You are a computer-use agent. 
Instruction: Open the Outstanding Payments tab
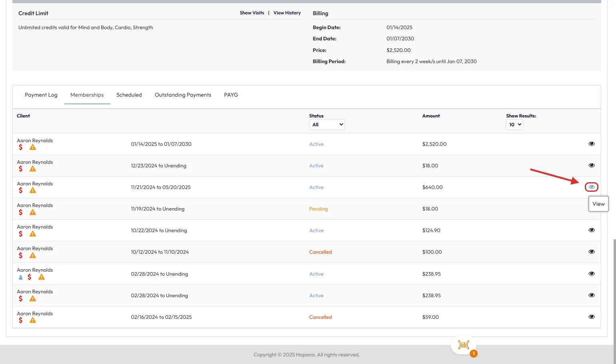pyautogui.click(x=183, y=95)
